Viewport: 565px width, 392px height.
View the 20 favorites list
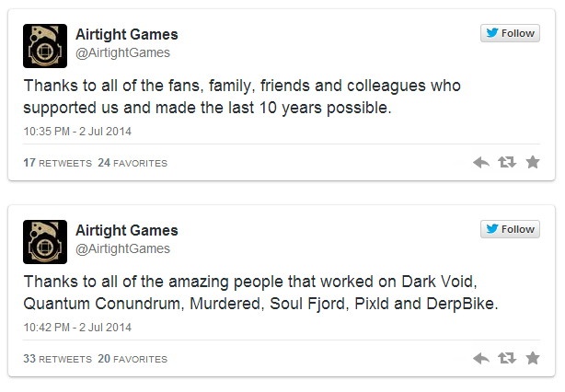(x=133, y=359)
